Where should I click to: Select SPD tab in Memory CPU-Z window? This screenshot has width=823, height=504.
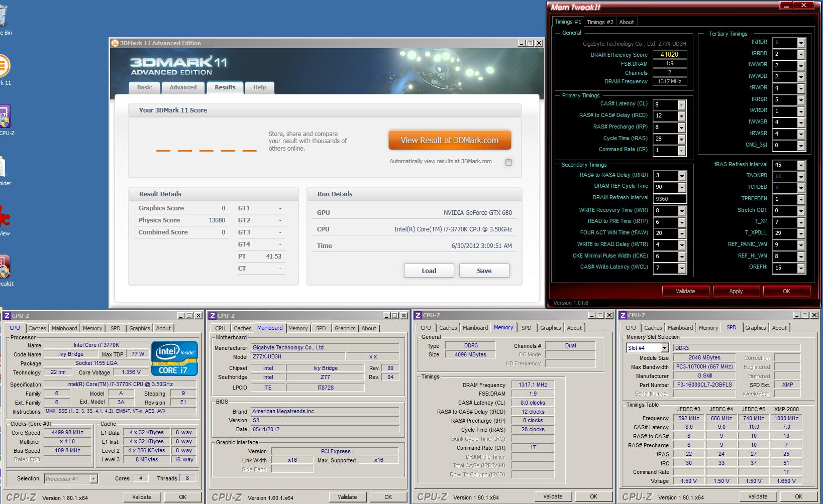point(526,328)
